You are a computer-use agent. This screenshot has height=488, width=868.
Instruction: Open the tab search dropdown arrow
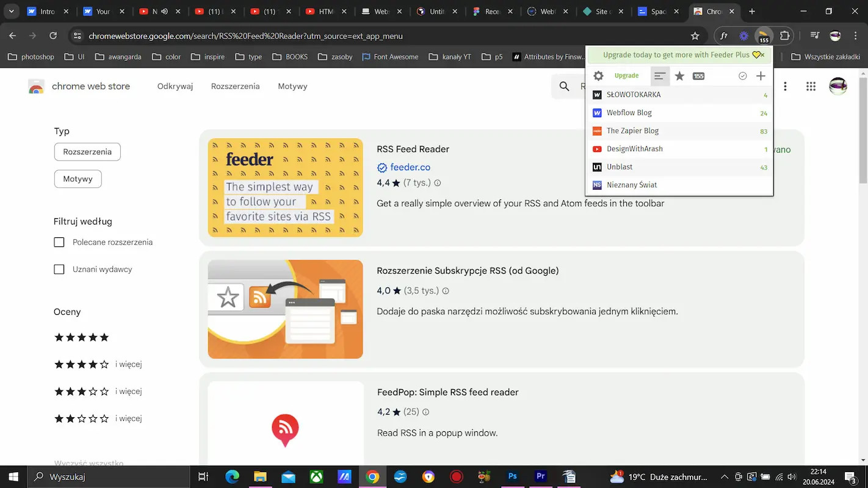pos(11,11)
